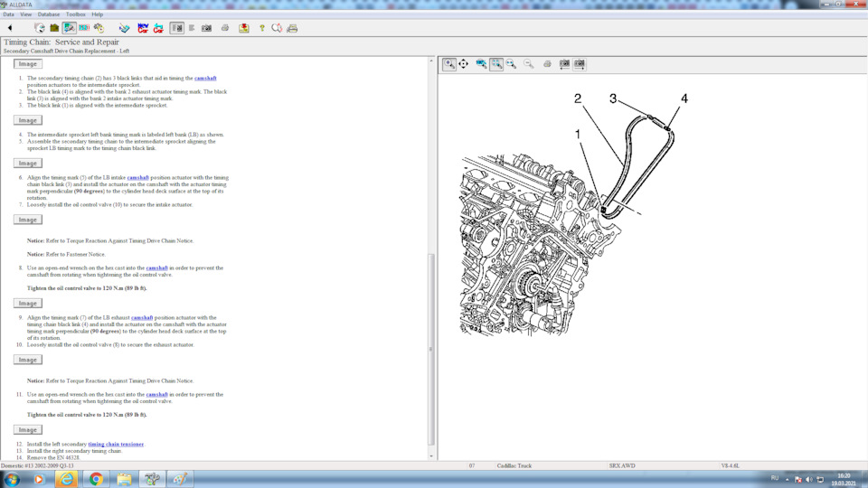Toggle the split text-and-image view button

pos(177,28)
